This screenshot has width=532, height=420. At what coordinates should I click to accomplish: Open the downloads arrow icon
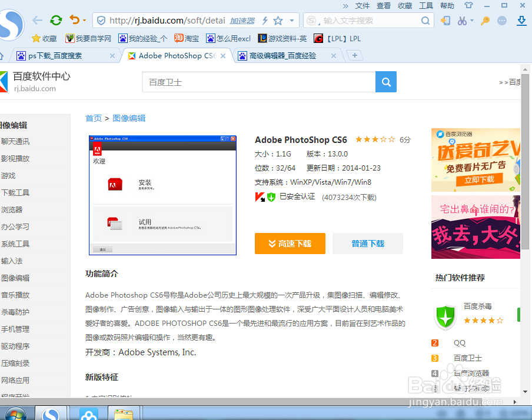click(x=521, y=21)
